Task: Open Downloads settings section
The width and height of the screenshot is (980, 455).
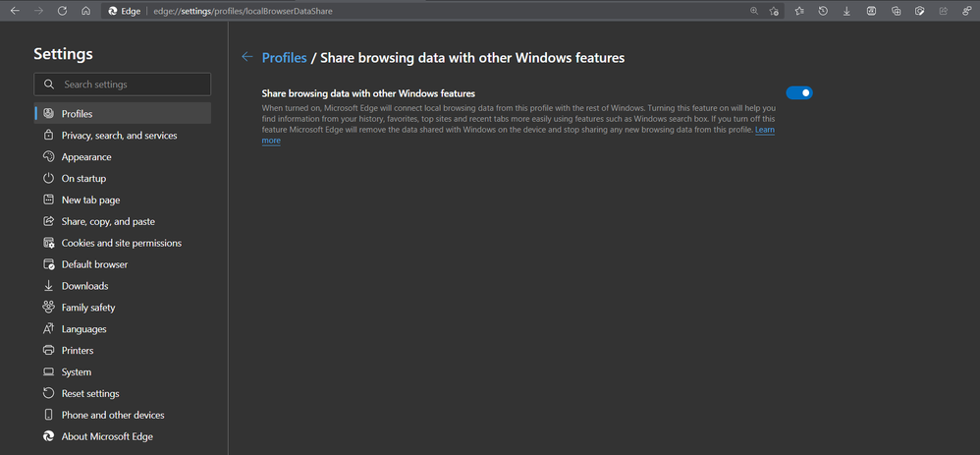Action: click(x=123, y=286)
